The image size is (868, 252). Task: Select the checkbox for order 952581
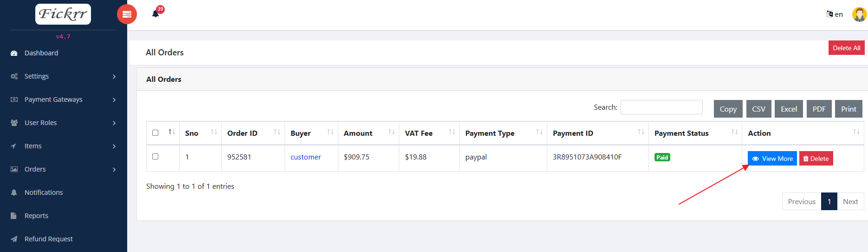click(155, 157)
